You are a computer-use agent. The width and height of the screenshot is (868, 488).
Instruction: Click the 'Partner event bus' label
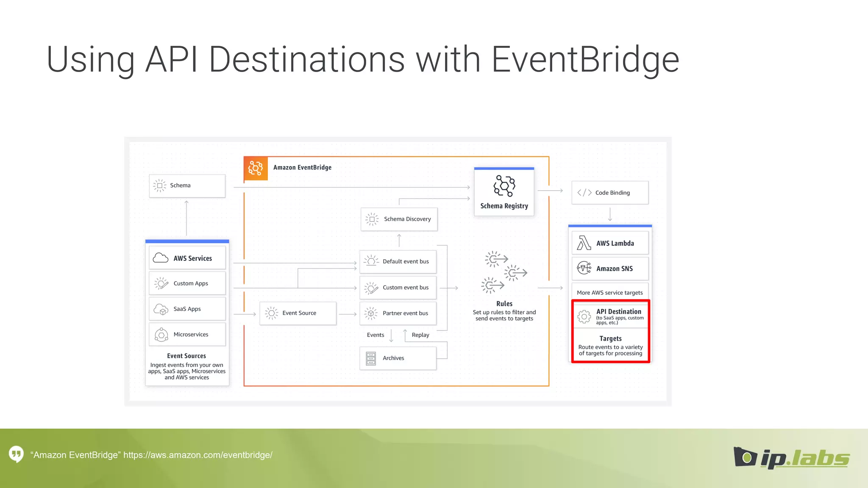(405, 313)
